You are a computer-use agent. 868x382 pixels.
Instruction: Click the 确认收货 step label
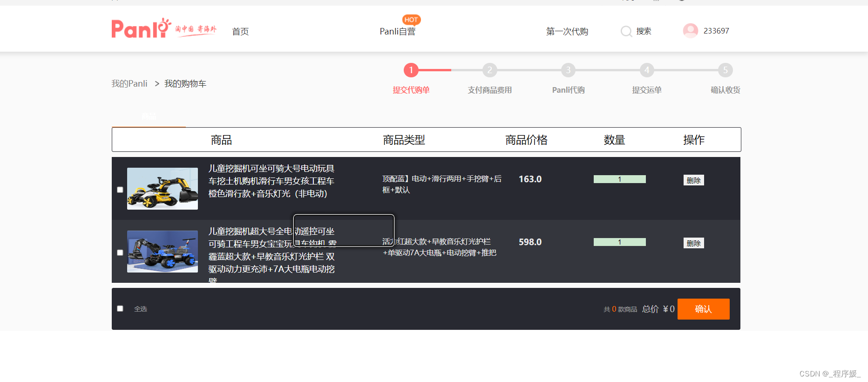(726, 90)
